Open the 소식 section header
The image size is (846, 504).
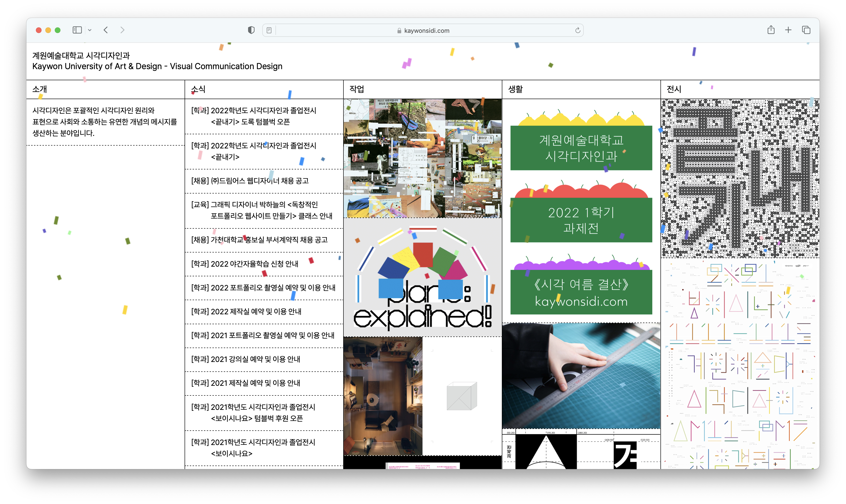point(199,89)
